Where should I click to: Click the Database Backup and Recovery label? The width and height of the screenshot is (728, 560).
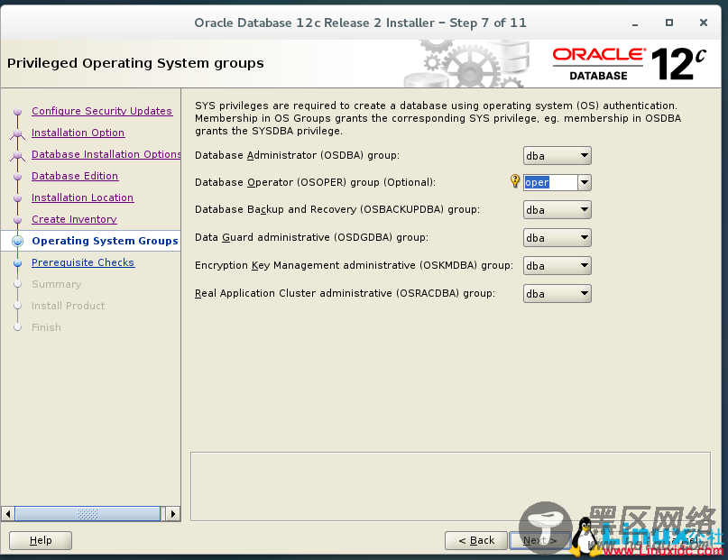click(337, 210)
